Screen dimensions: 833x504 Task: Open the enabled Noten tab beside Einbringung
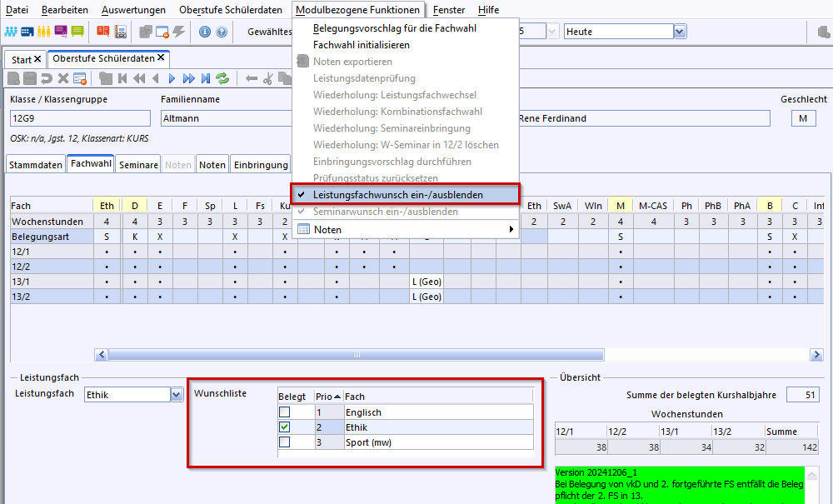click(212, 165)
